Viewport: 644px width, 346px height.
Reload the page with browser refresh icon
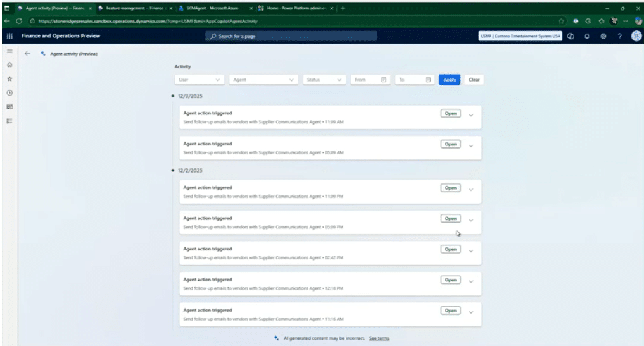[x=19, y=21]
